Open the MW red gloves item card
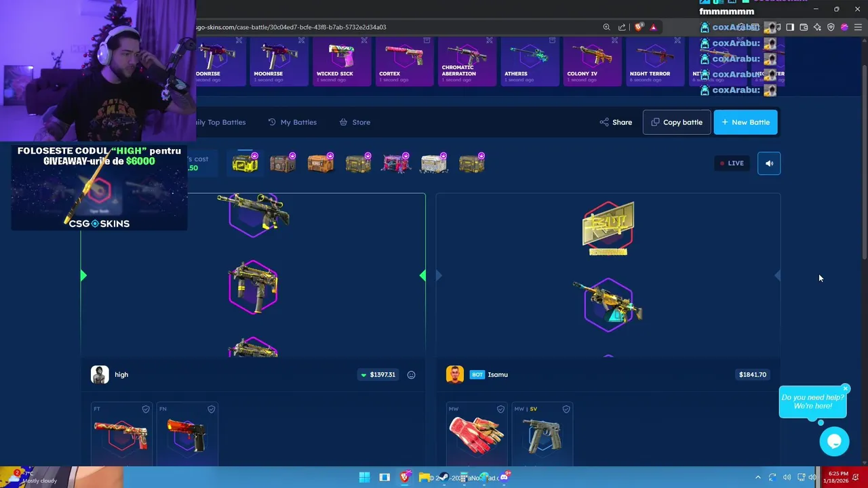Viewport: 868px width, 488px height. (x=477, y=434)
